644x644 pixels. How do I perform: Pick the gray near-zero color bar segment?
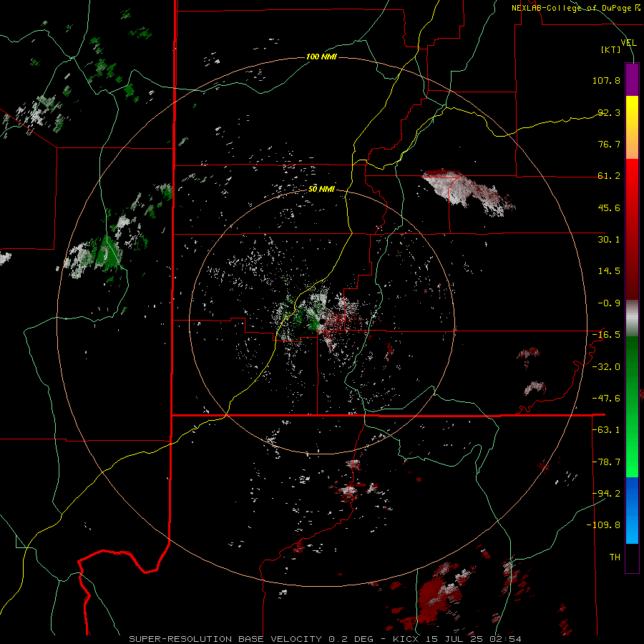tap(632, 318)
